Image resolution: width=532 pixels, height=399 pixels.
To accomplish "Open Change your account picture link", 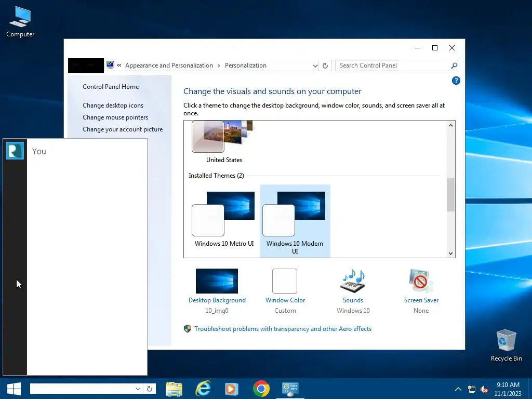I will coord(123,129).
